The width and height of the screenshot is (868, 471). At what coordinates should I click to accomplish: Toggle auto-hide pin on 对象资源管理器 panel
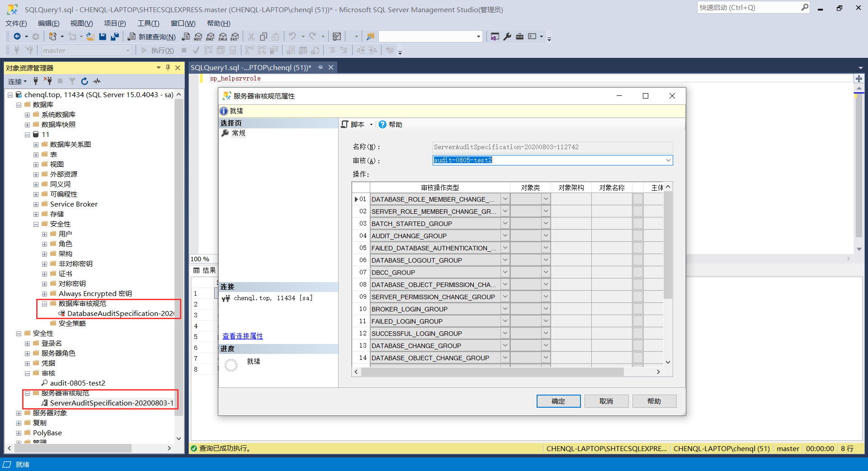click(168, 68)
